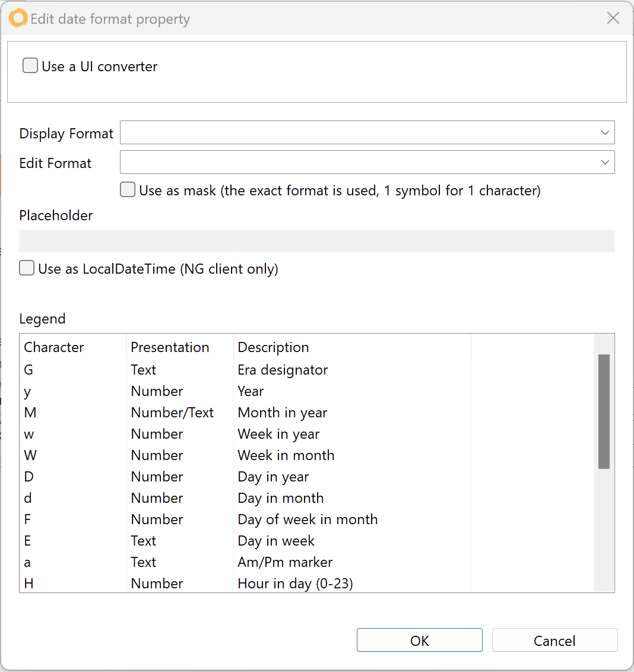This screenshot has height=672, width=634.
Task: Click the app icon in title bar
Action: tap(18, 18)
